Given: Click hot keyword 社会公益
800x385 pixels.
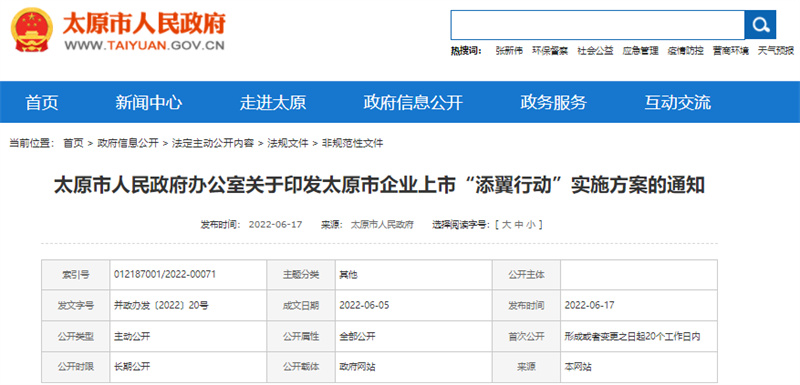Looking at the screenshot, I should click(595, 51).
